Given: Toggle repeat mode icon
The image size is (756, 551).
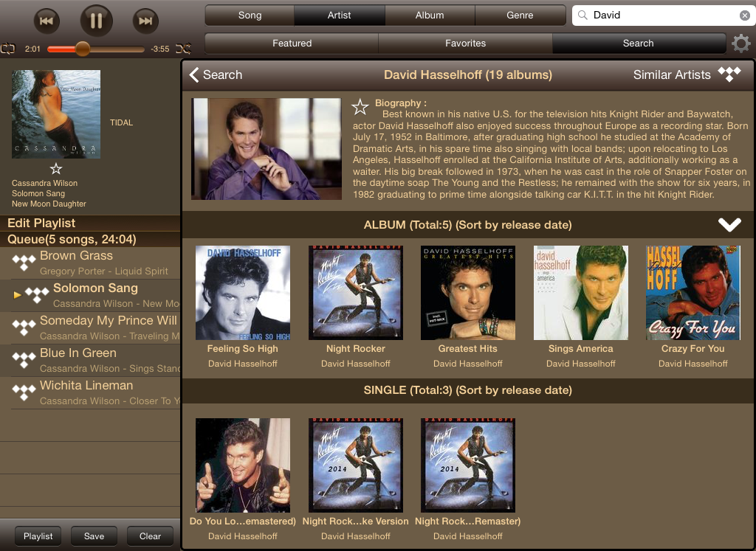Looking at the screenshot, I should pyautogui.click(x=8, y=49).
